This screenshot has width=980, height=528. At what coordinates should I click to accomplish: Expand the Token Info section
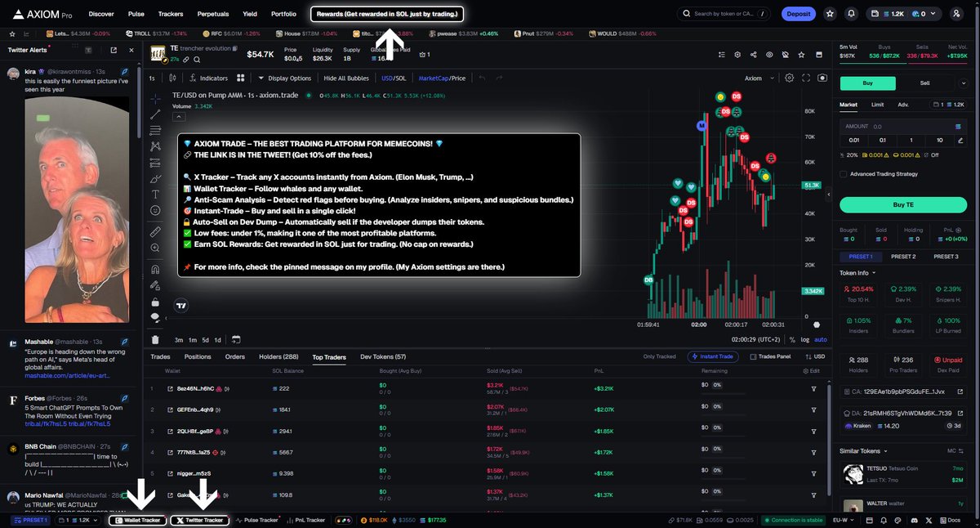858,272
